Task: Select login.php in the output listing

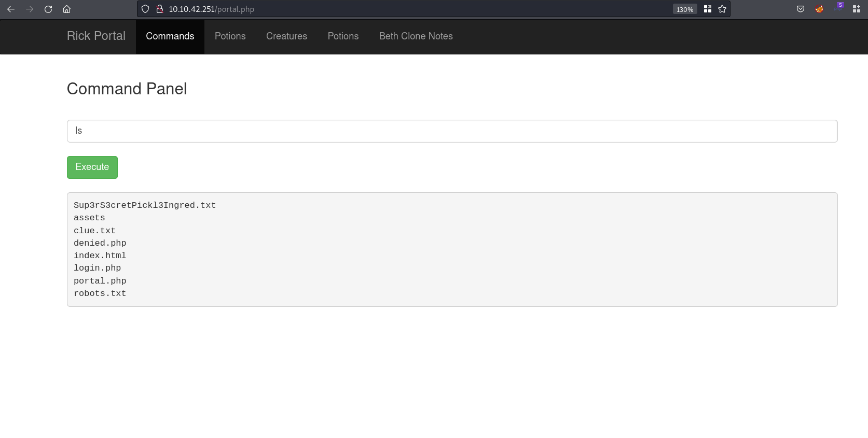Action: [98, 268]
